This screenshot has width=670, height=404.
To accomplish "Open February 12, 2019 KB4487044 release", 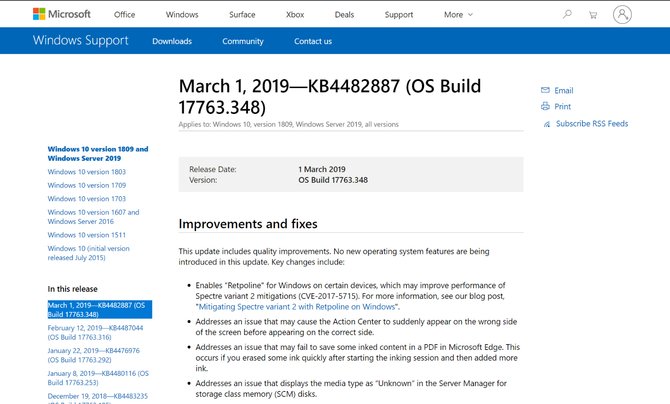I will tap(95, 333).
